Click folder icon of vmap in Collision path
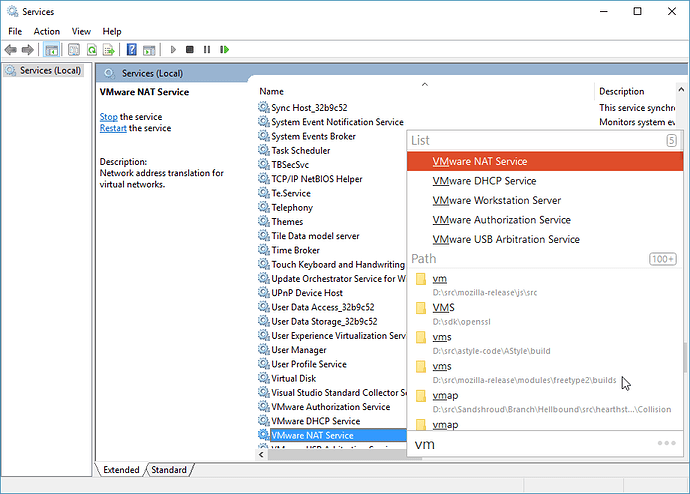Screen dimensions: 690x494 (421, 396)
